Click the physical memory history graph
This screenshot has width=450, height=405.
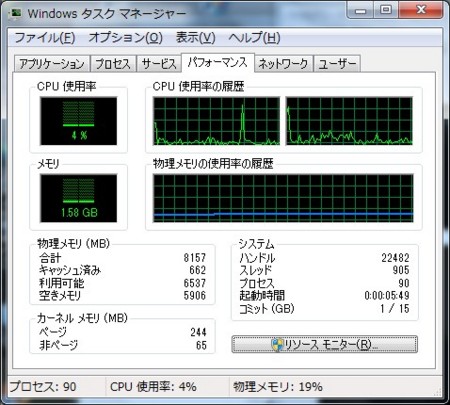pos(283,198)
